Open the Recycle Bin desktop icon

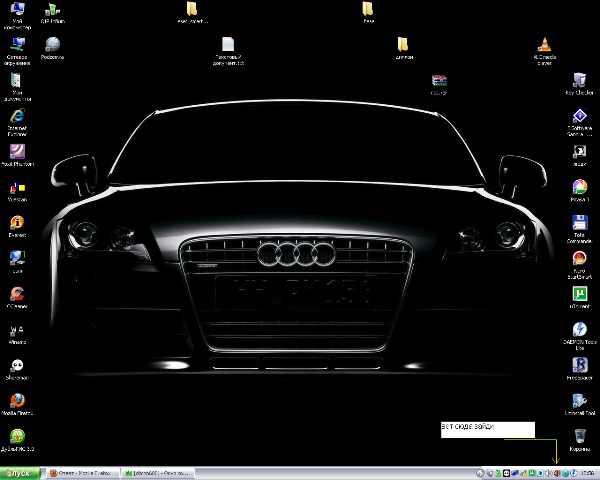coord(579,440)
